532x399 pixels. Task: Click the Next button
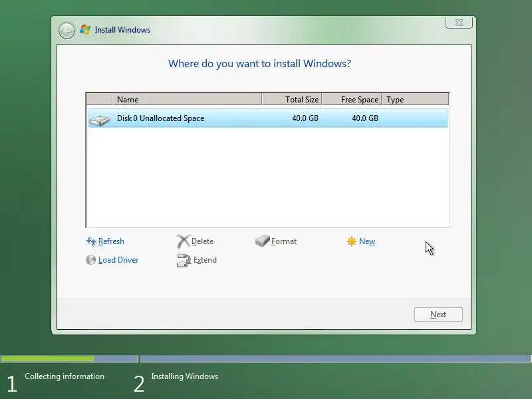[x=438, y=315]
